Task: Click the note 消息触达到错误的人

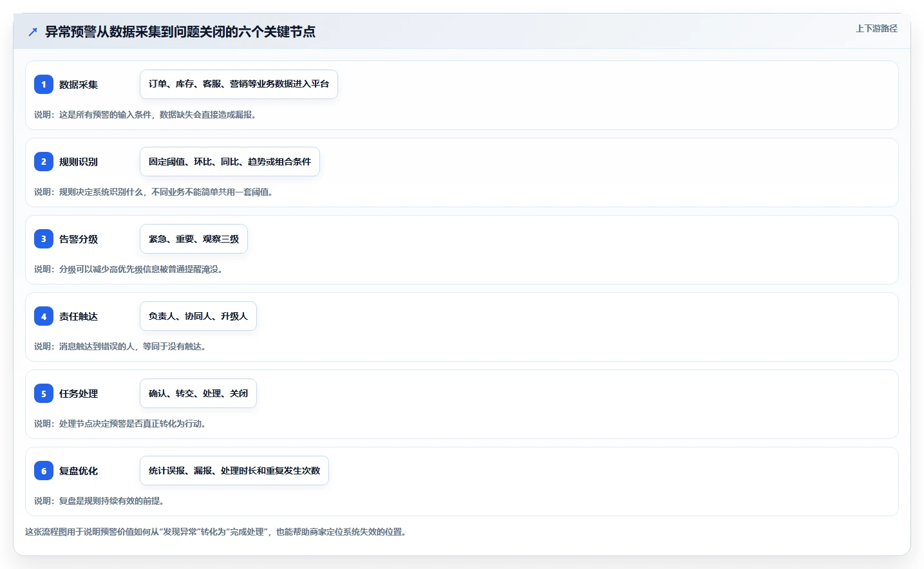Action: (121, 346)
